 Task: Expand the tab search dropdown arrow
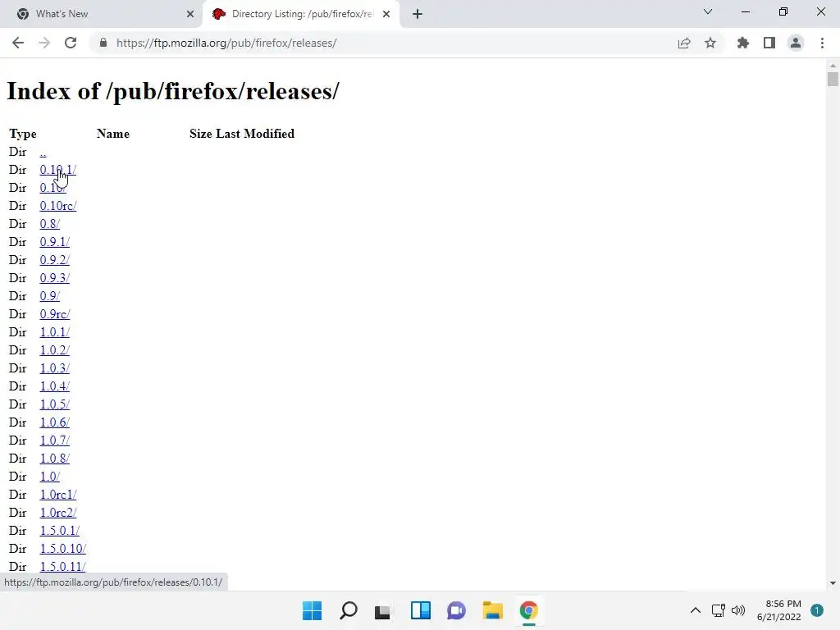tap(708, 11)
